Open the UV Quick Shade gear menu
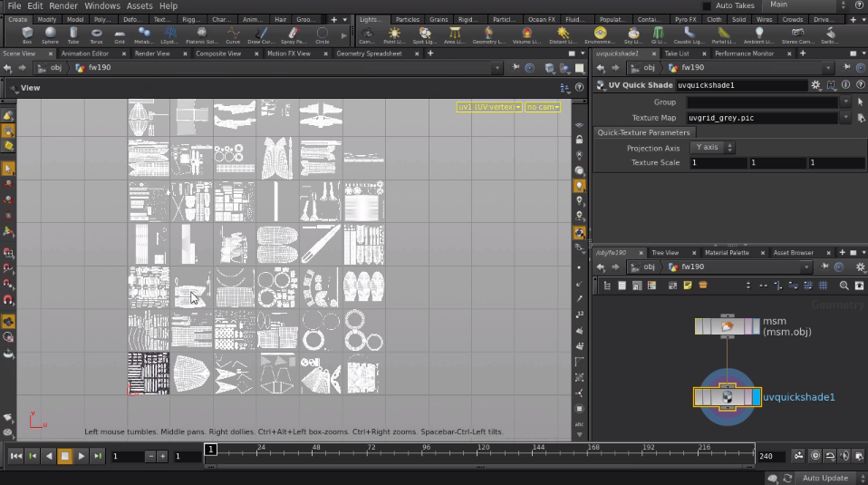The height and width of the screenshot is (485, 868). coord(815,85)
